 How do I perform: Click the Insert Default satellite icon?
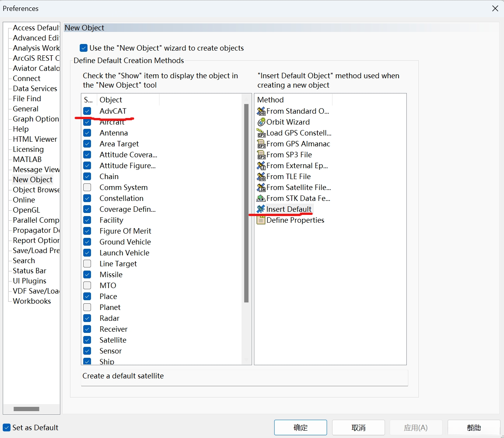(x=261, y=209)
